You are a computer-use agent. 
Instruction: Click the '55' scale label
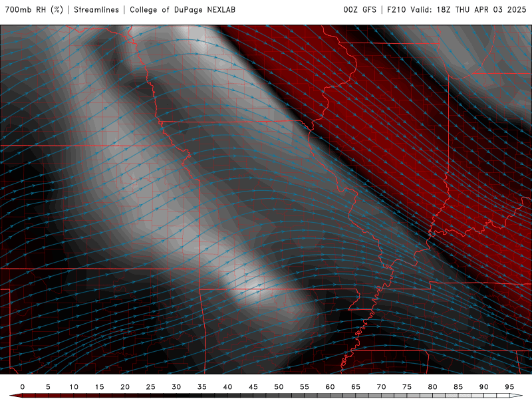(305, 387)
